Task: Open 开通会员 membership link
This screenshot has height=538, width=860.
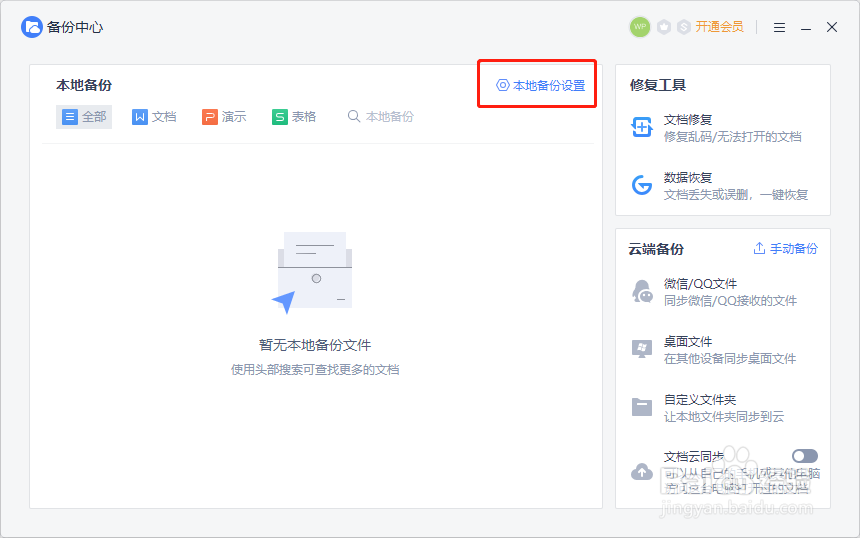Action: coord(719,27)
